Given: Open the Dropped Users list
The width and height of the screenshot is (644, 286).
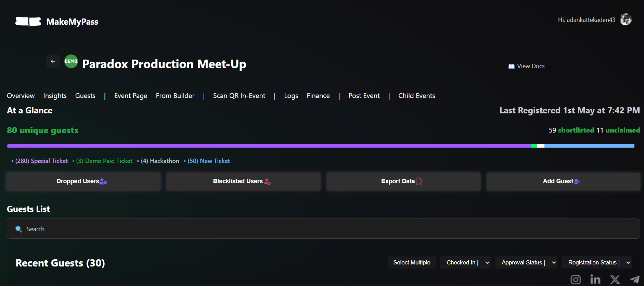Looking at the screenshot, I should coord(83,181).
